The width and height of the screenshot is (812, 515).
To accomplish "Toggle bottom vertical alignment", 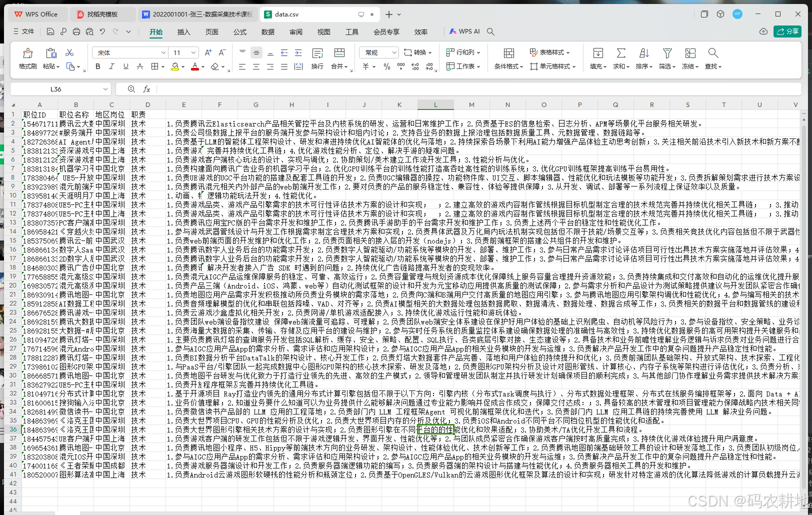I will point(270,52).
